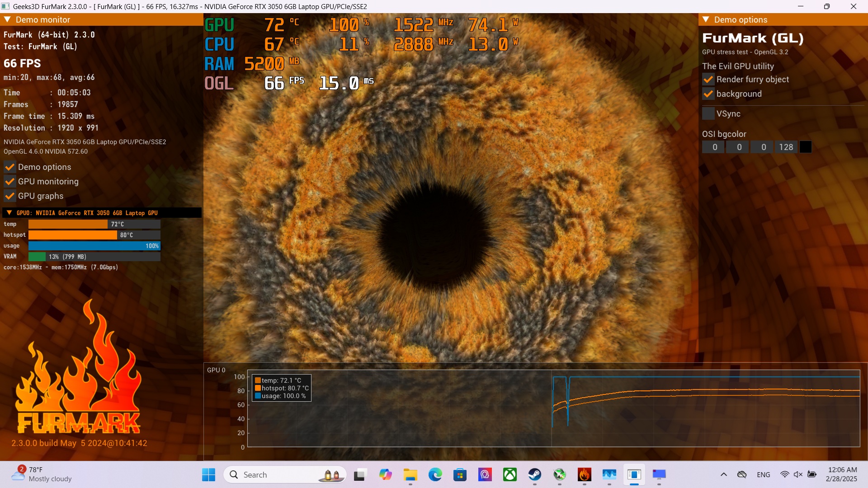
Task: Open the purple app icon beside Microsoft Store
Action: point(485,475)
